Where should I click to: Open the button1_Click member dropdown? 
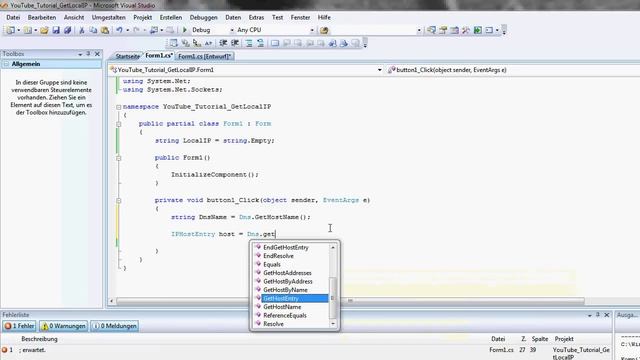point(513,70)
